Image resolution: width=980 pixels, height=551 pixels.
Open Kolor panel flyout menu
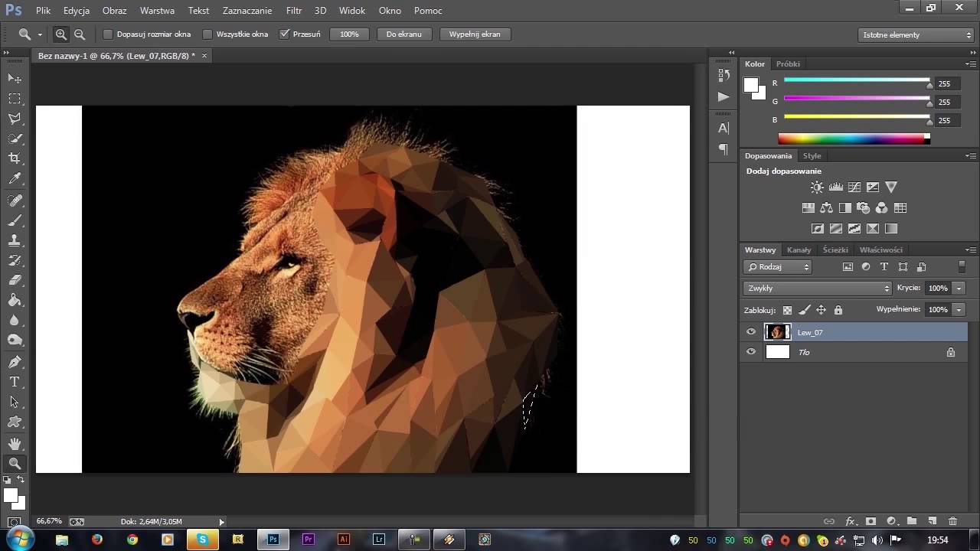click(x=971, y=64)
